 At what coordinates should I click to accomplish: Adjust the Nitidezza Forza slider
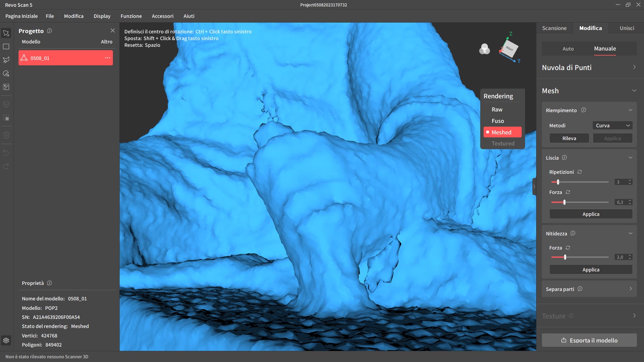pos(565,257)
